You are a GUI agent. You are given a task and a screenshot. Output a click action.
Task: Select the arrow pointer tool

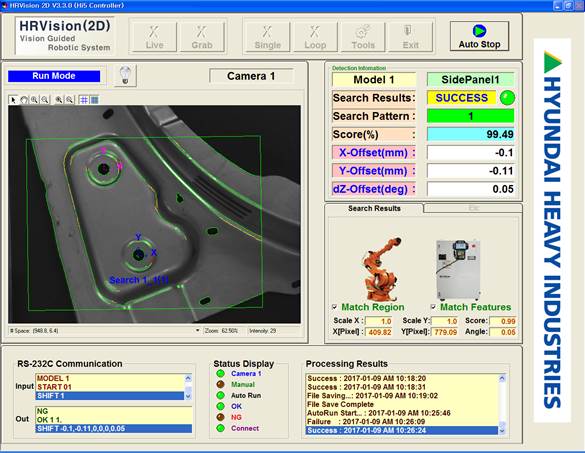coord(13,100)
